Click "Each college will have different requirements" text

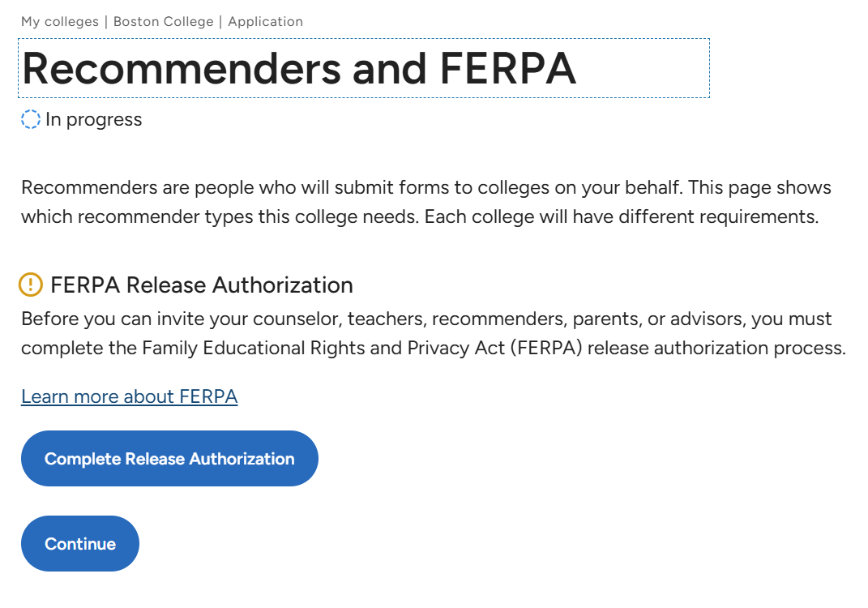point(621,216)
